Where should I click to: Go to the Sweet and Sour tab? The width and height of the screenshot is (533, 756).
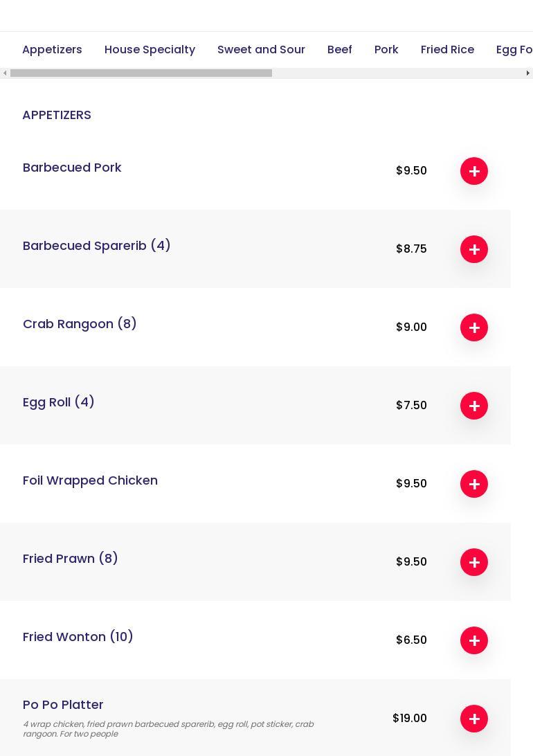(261, 49)
